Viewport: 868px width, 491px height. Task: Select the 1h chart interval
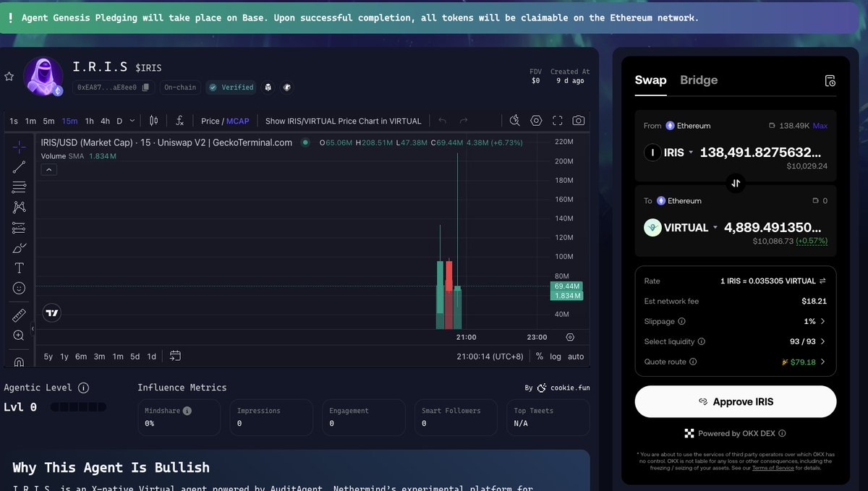pyautogui.click(x=89, y=121)
